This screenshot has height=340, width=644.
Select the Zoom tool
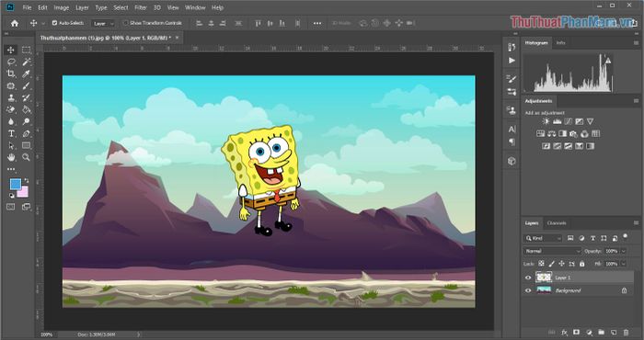pyautogui.click(x=27, y=157)
